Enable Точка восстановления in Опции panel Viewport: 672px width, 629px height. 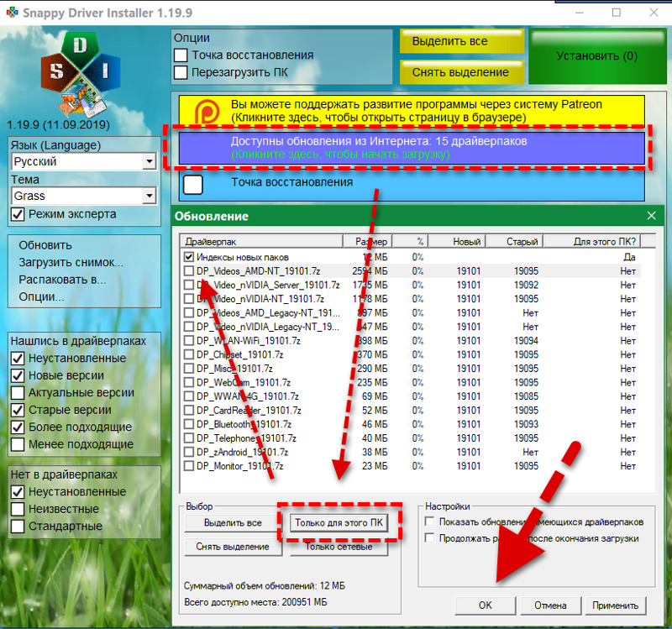(x=181, y=55)
